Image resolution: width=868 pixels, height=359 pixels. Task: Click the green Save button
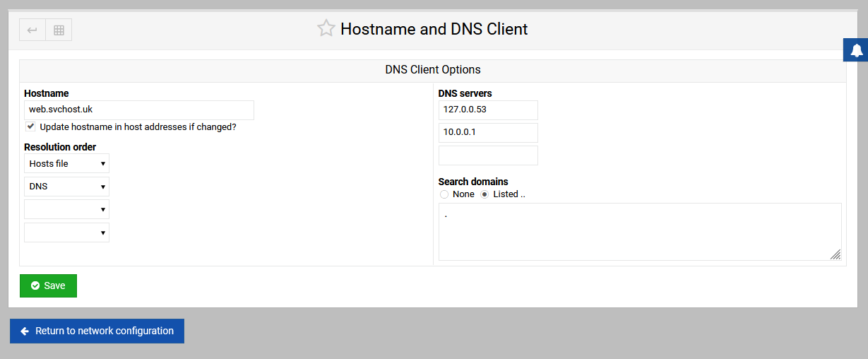[x=48, y=286]
